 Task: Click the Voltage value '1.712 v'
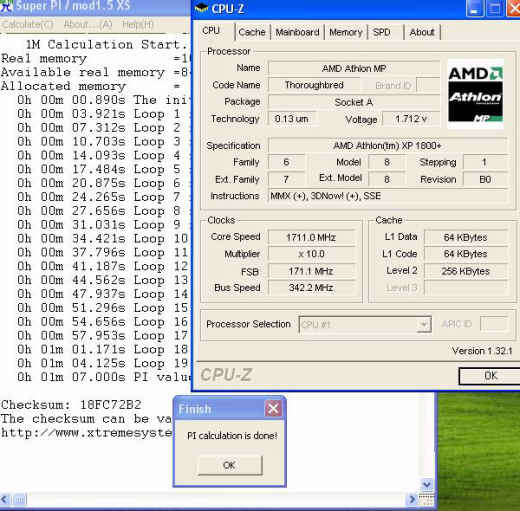411,119
